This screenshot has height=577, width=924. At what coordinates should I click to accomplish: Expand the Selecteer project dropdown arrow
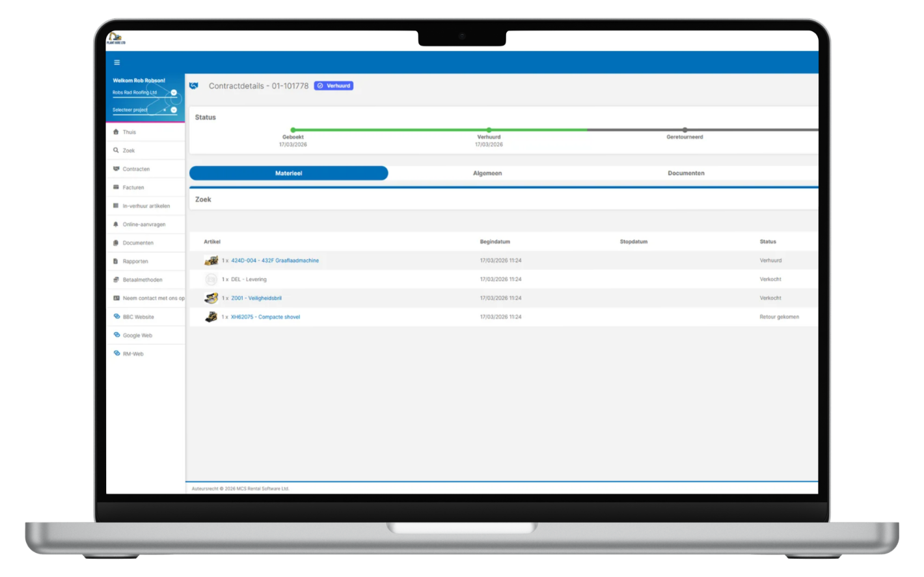174,110
